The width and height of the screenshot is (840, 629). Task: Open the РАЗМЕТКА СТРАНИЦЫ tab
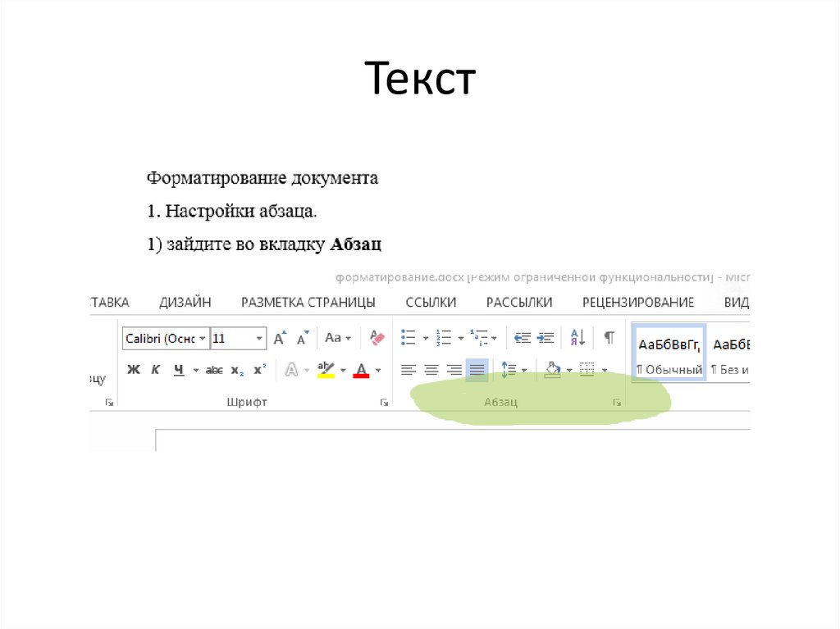point(308,302)
